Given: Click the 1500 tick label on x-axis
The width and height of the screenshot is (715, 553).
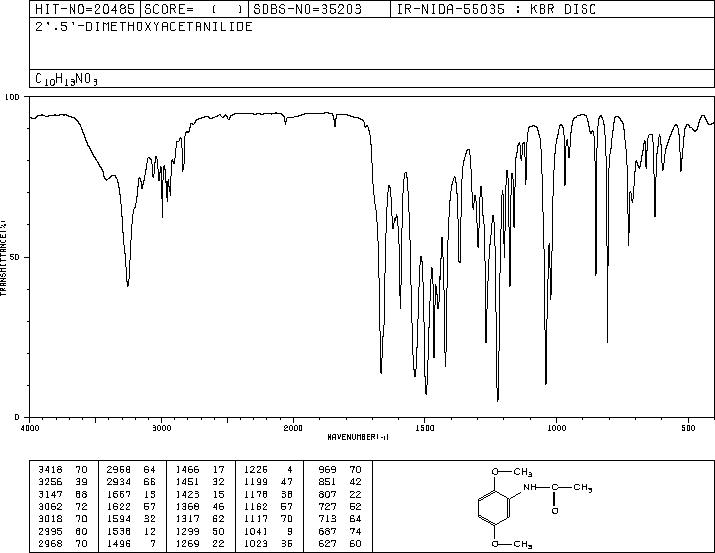Looking at the screenshot, I should (425, 428).
